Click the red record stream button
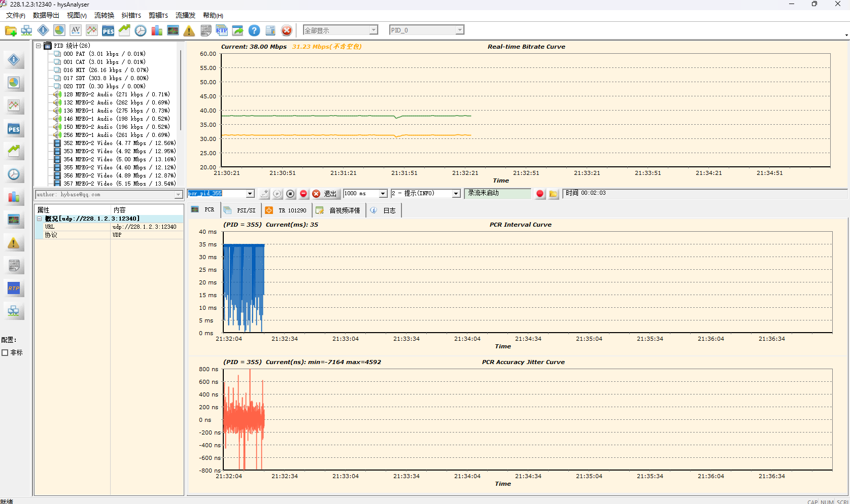 (x=539, y=194)
